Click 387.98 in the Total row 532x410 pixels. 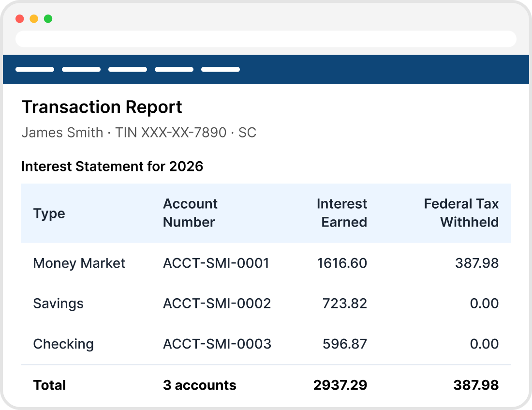pyautogui.click(x=476, y=385)
